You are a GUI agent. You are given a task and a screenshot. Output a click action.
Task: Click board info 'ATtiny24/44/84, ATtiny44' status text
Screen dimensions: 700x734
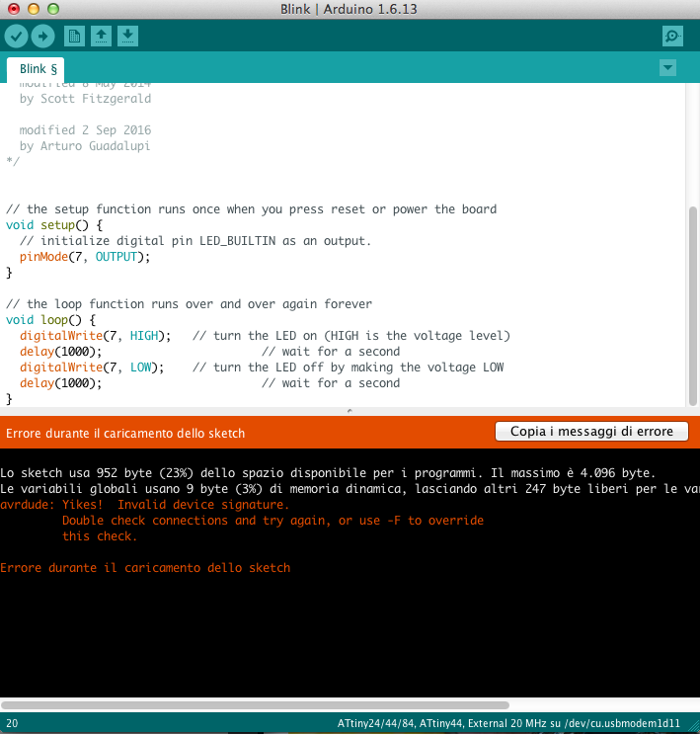click(508, 723)
